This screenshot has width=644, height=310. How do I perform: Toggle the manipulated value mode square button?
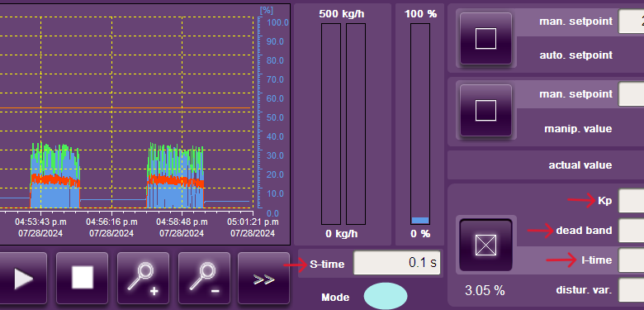[485, 111]
